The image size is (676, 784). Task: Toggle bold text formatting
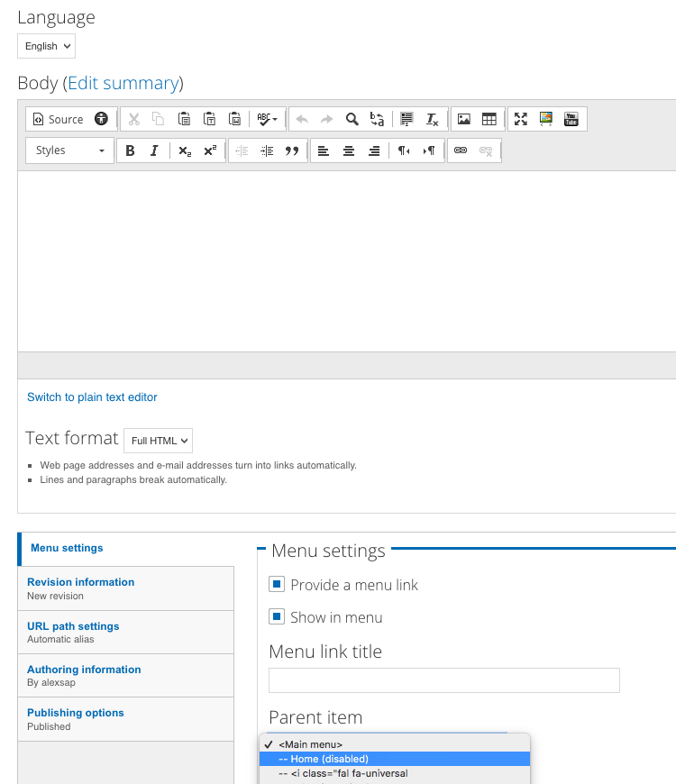click(130, 150)
